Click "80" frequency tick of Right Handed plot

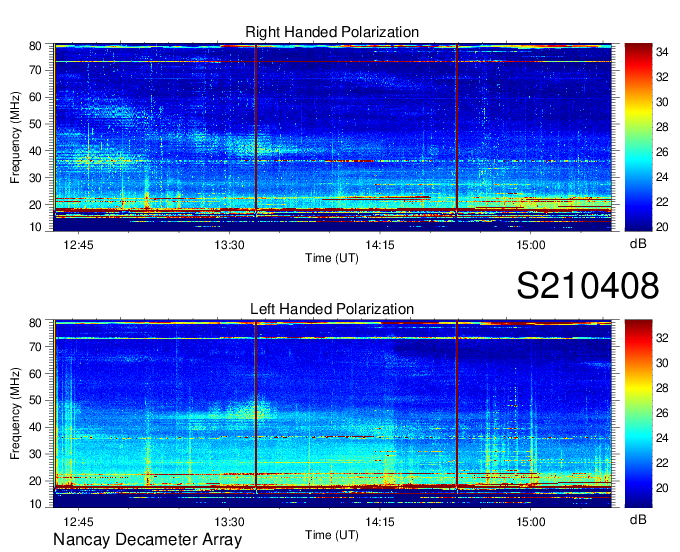tap(35, 46)
